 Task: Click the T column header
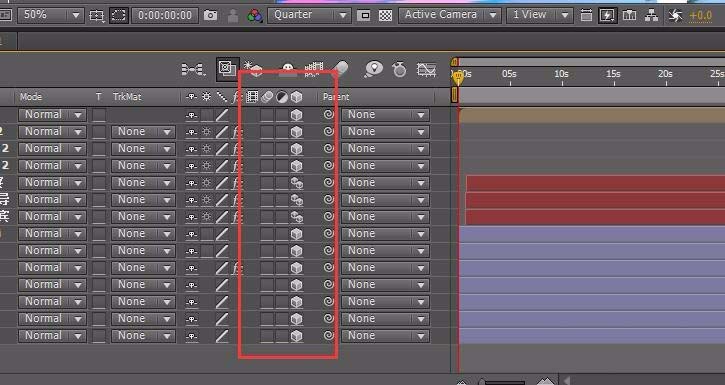tap(98, 97)
